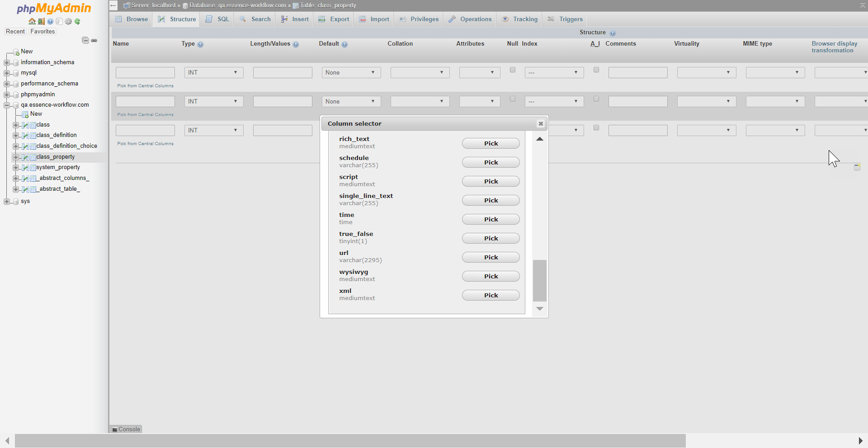Open the Export tab
The height and width of the screenshot is (448, 868).
[x=333, y=19]
